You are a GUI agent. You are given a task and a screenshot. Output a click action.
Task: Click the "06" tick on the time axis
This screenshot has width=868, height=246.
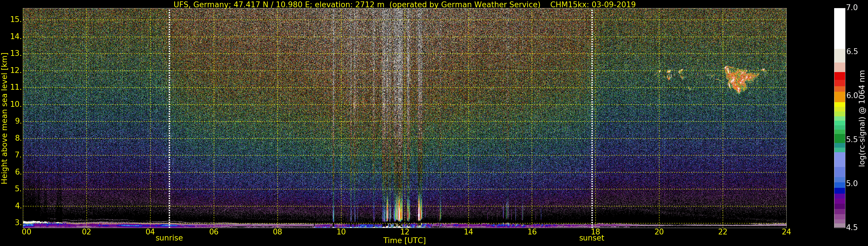(x=214, y=232)
